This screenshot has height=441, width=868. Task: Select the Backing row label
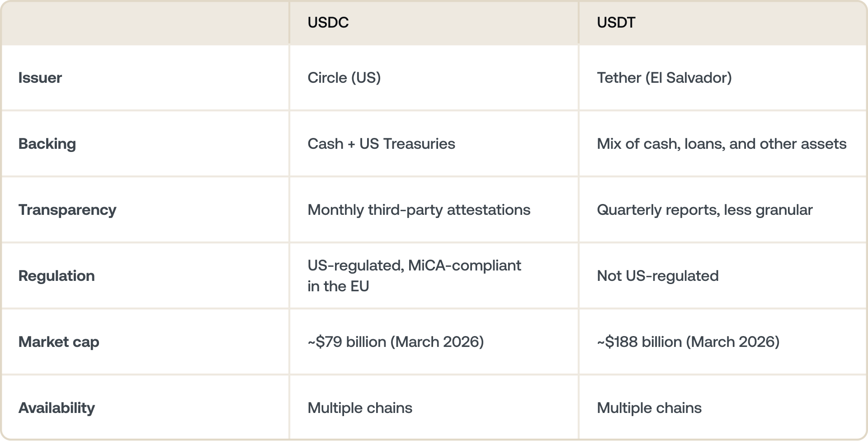[47, 144]
